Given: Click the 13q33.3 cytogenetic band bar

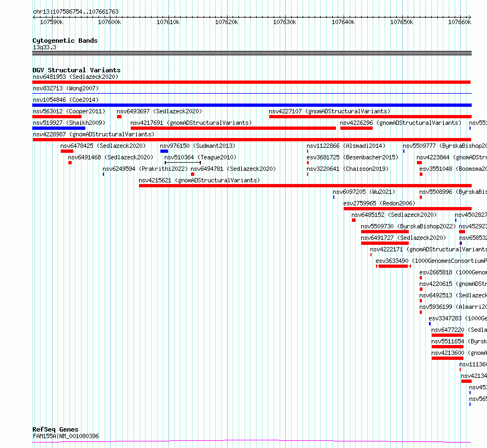Looking at the screenshot, I should point(252,53).
